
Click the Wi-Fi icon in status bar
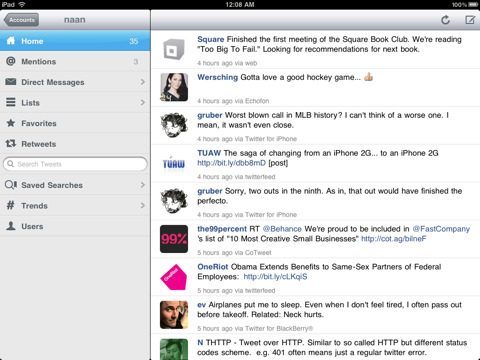pos(22,4)
